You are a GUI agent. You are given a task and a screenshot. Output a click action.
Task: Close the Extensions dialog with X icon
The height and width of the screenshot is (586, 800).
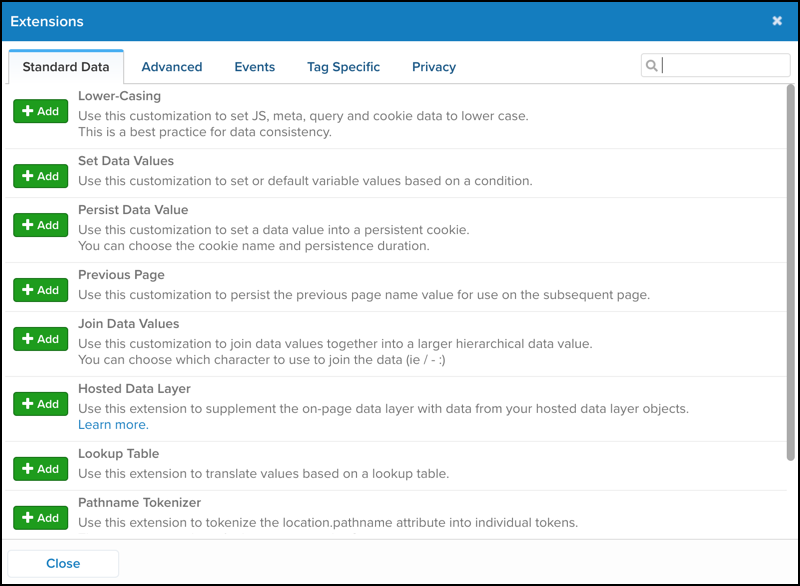[777, 21]
